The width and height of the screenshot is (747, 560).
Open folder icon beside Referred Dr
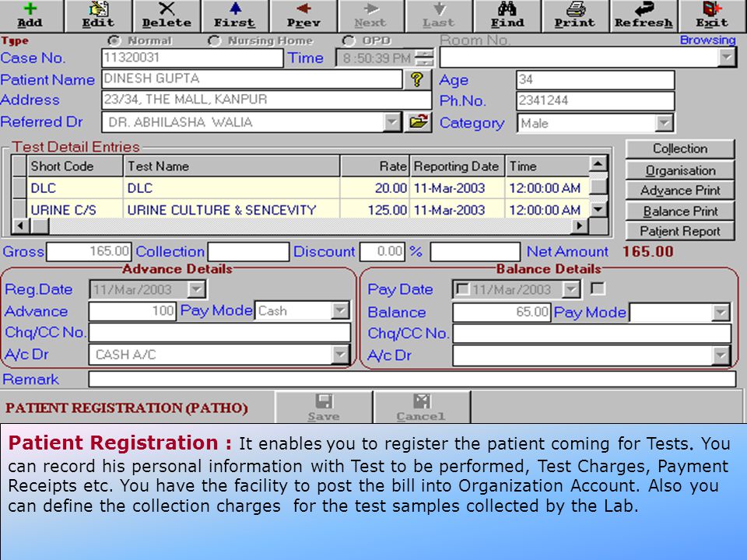[418, 122]
